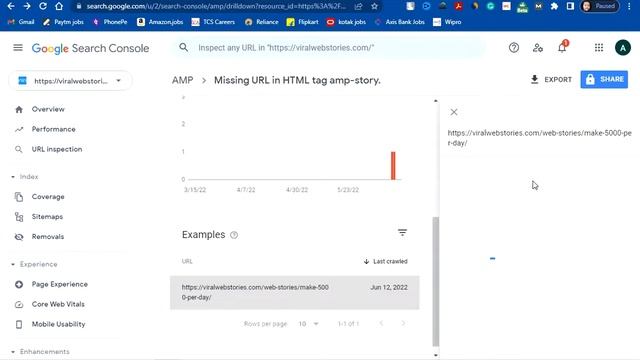Sort by Last crawled column
640x360 pixels.
[x=385, y=261]
